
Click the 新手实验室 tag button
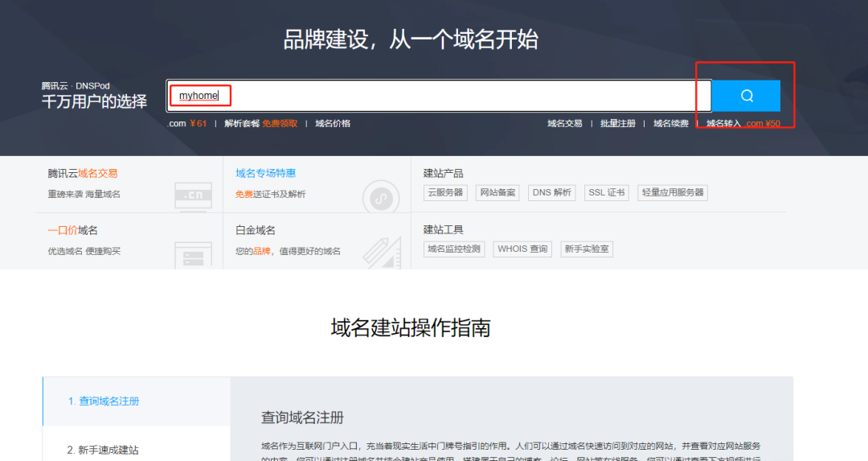(x=587, y=249)
